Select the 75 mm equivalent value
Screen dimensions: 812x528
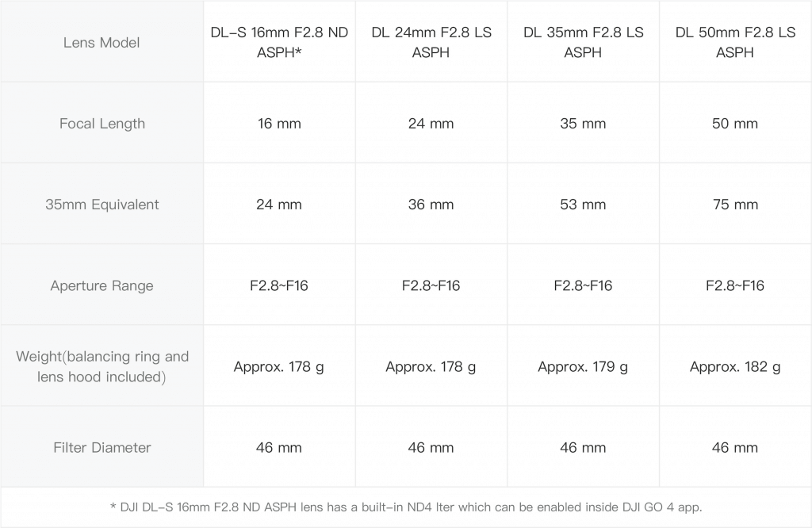735,205
